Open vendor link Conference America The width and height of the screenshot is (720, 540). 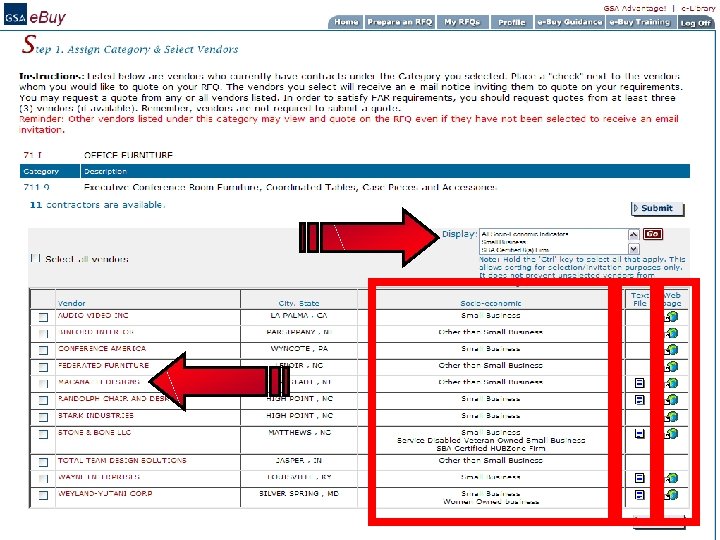pos(102,349)
